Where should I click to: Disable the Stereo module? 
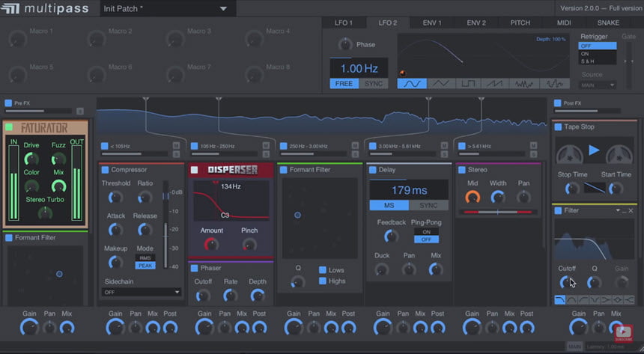pos(461,170)
